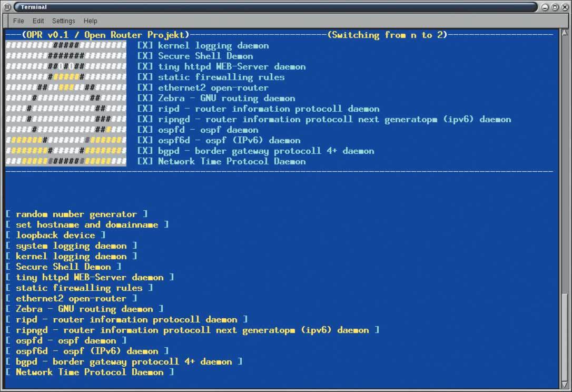Click the scrollbar down arrow
This screenshot has width=572, height=392.
(565, 384)
